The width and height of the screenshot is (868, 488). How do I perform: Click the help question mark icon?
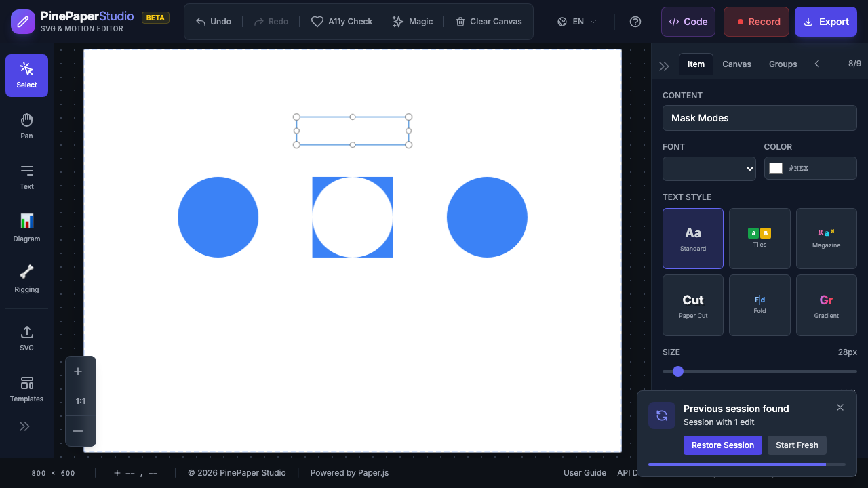point(635,22)
